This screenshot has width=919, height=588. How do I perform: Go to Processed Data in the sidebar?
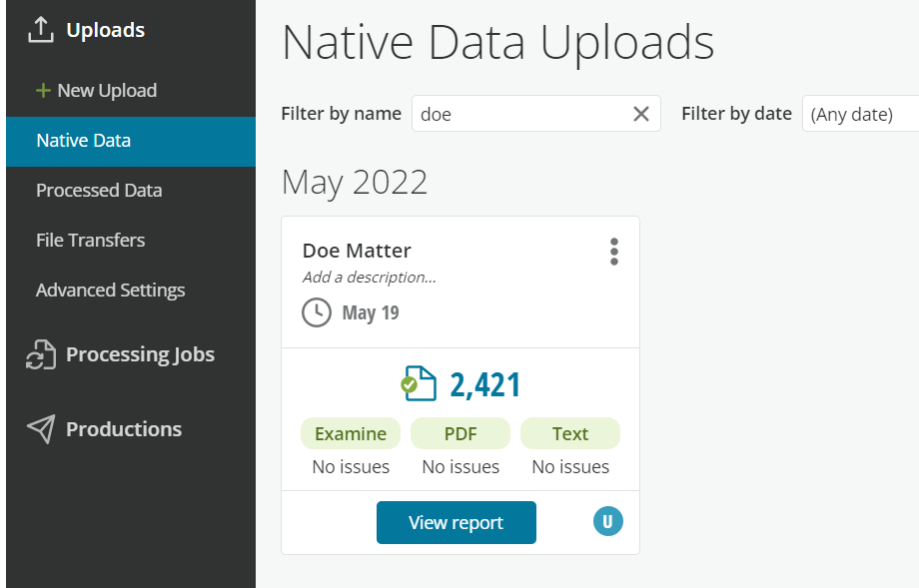click(x=99, y=191)
